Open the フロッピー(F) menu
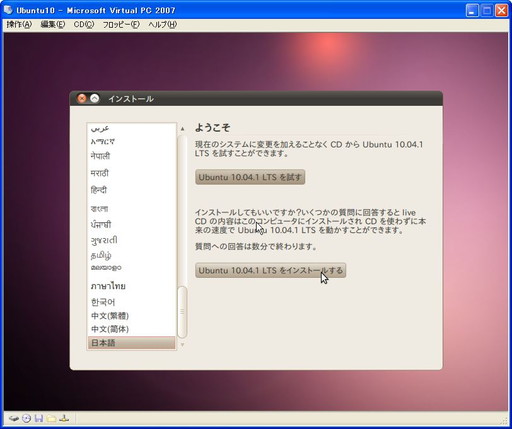Viewport: 512px width, 429px height. (121, 24)
